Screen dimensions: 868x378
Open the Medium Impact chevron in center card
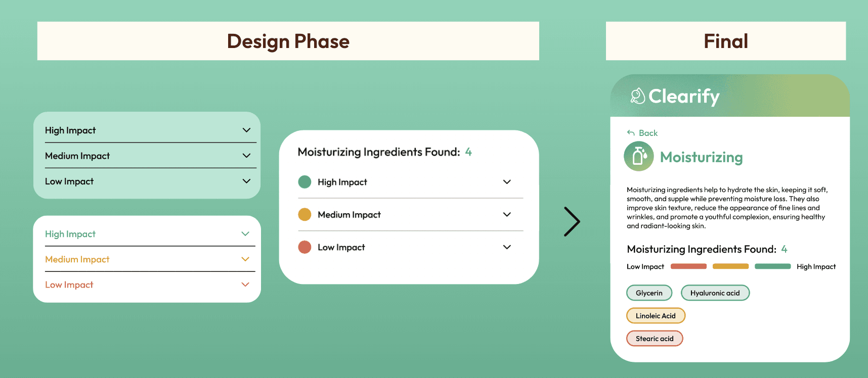(x=507, y=214)
